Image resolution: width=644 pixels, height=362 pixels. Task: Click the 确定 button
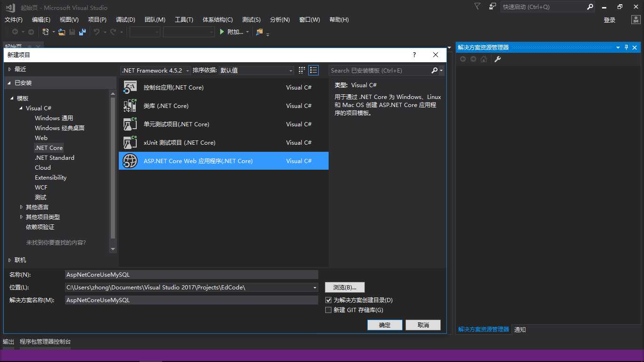coord(385,325)
